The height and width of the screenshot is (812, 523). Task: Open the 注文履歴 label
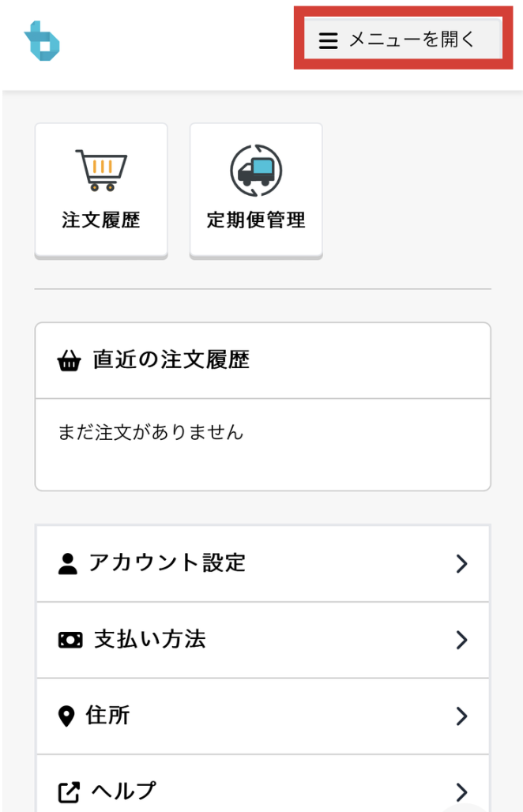pyautogui.click(x=101, y=220)
